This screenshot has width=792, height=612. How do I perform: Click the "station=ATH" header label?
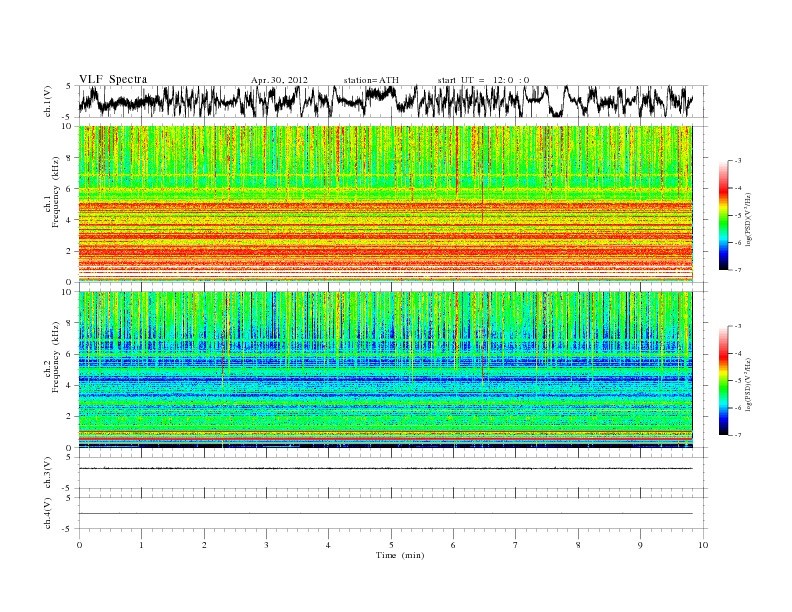click(x=371, y=80)
